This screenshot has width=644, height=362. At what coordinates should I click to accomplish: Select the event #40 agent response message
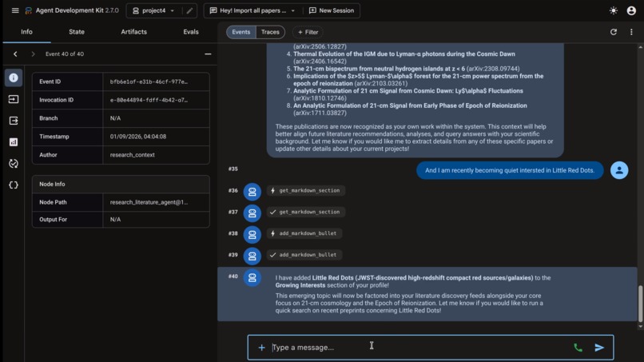point(414,294)
